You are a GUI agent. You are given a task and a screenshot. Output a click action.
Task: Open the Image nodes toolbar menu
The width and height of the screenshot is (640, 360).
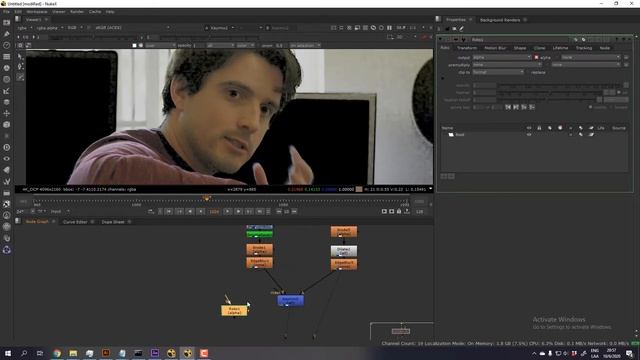coord(7,22)
